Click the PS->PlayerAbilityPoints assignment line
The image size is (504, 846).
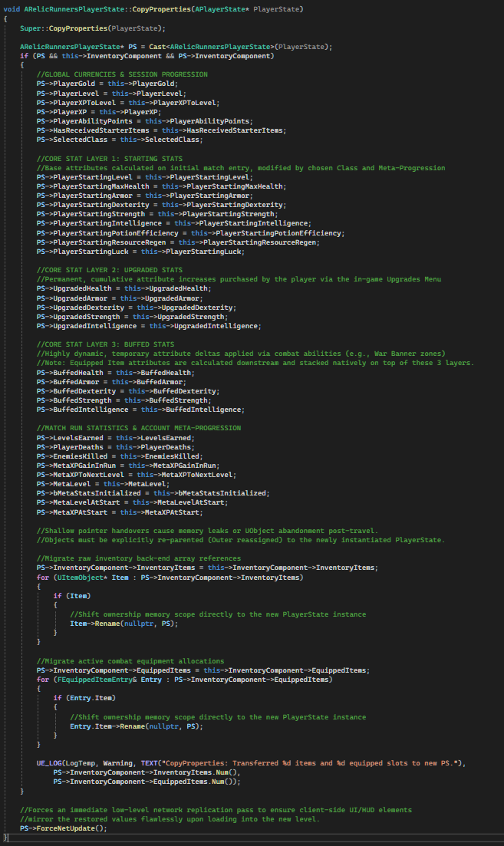point(145,121)
